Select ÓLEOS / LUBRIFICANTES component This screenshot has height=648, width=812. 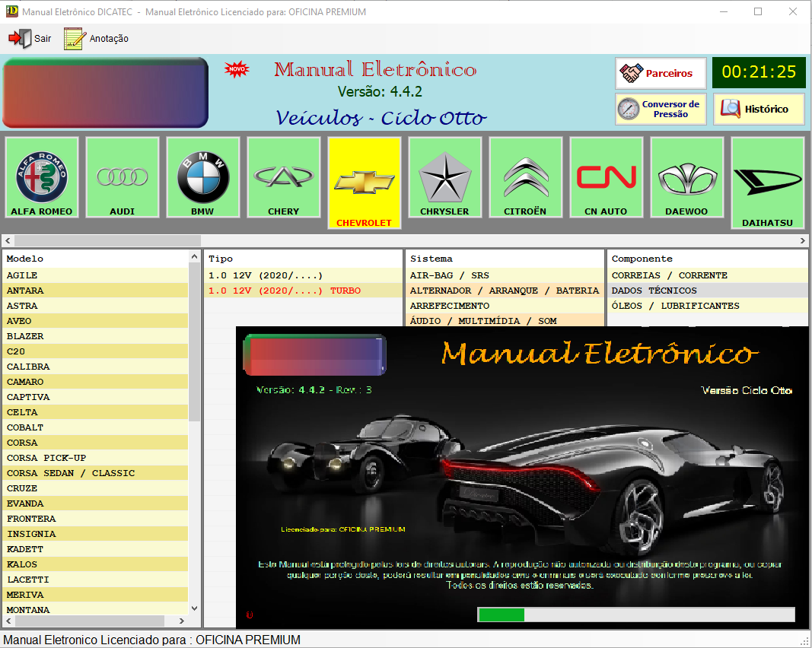708,306
